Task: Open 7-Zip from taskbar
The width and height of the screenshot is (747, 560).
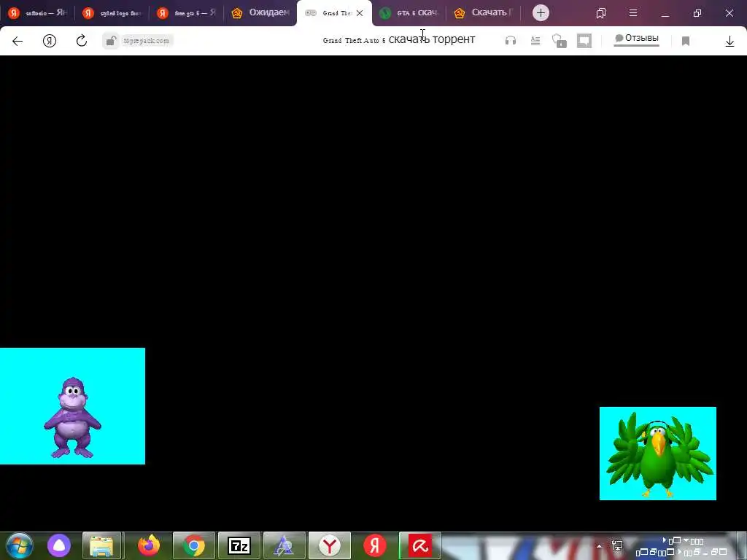Action: [239, 545]
